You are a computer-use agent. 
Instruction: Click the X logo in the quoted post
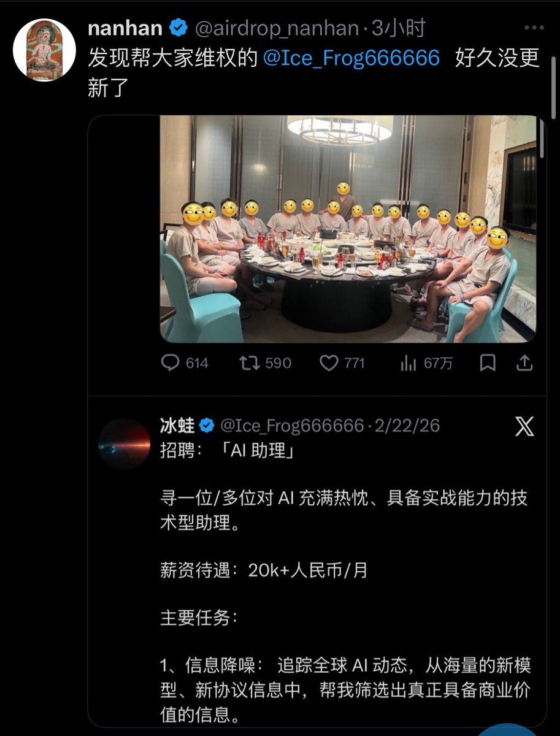click(x=524, y=426)
